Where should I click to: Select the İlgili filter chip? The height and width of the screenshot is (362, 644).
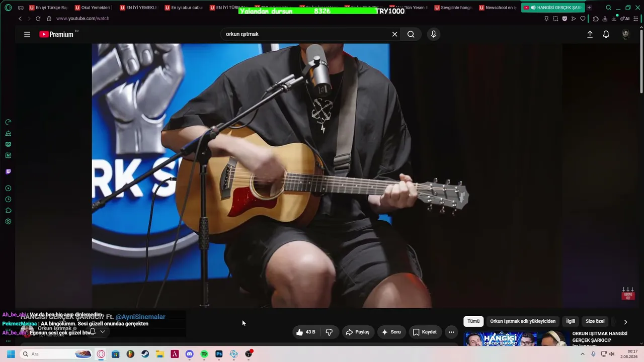coord(571,321)
